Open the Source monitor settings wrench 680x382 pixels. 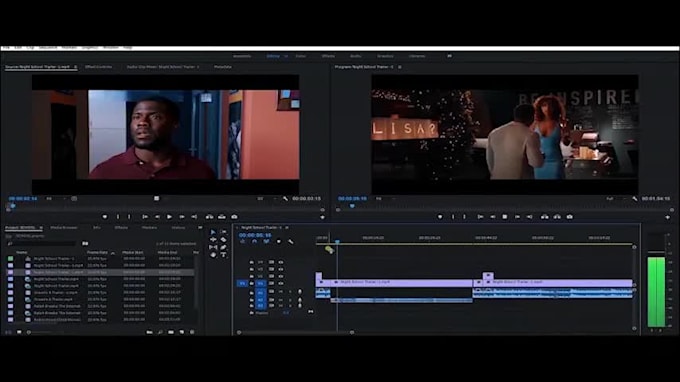[285, 199]
